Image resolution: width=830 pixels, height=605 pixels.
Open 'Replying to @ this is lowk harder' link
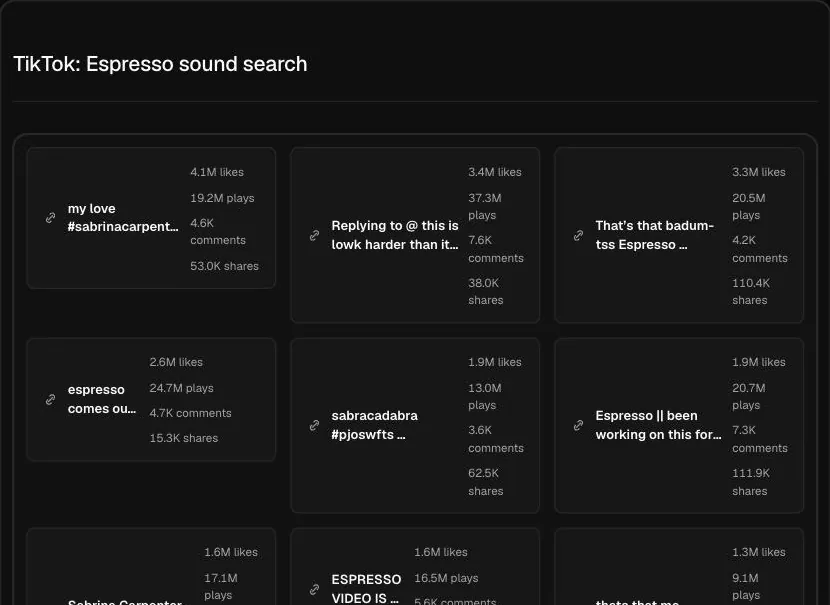[395, 235]
